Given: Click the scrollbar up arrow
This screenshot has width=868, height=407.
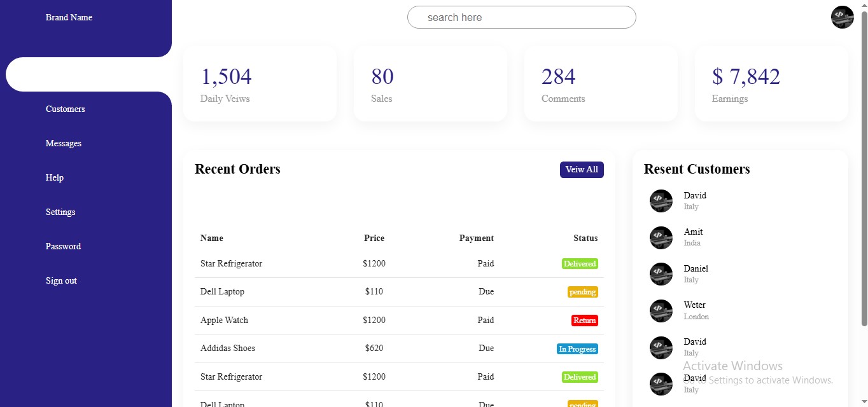Looking at the screenshot, I should [864, 4].
